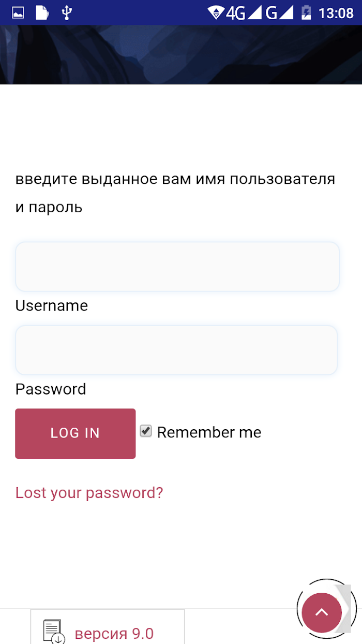The height and width of the screenshot is (644, 362).
Task: Focus the Username input field
Action: pyautogui.click(x=177, y=267)
